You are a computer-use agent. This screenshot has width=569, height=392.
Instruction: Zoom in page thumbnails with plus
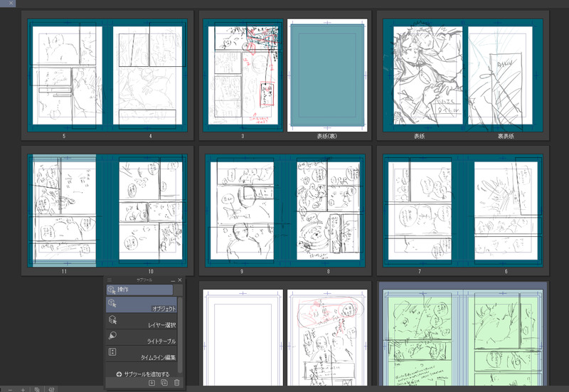point(23,389)
